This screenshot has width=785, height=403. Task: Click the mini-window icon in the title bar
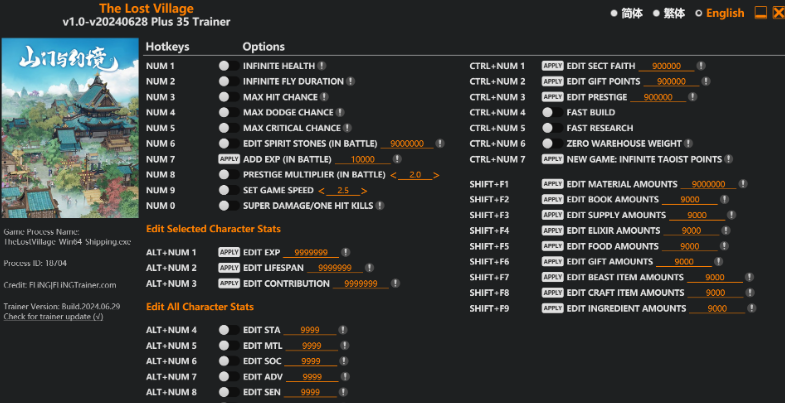pyautogui.click(x=760, y=13)
